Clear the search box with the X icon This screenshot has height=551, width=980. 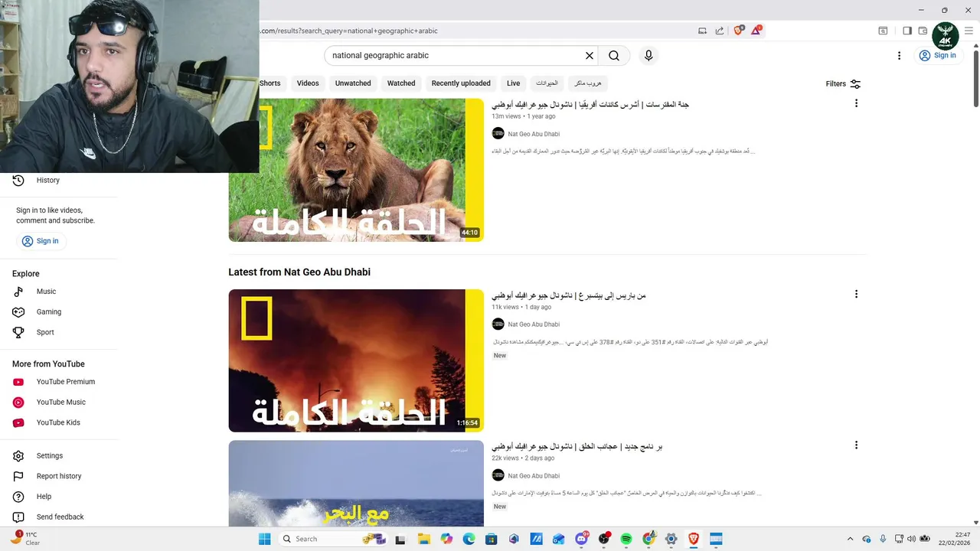point(590,56)
